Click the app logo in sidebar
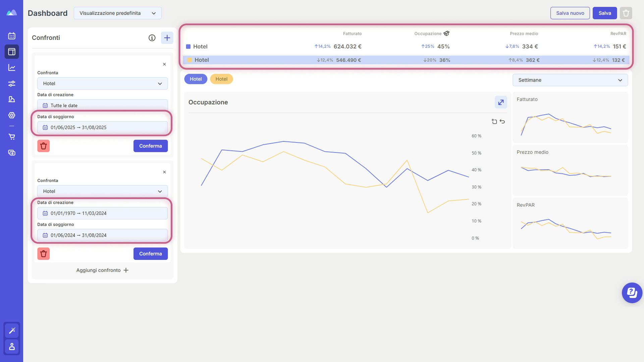Image resolution: width=644 pixels, height=362 pixels. (12, 13)
